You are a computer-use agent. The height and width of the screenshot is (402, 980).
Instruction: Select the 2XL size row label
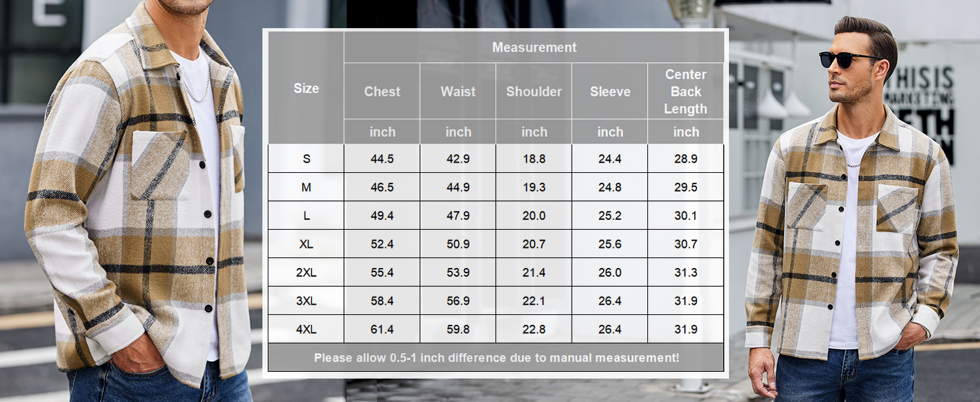(306, 273)
